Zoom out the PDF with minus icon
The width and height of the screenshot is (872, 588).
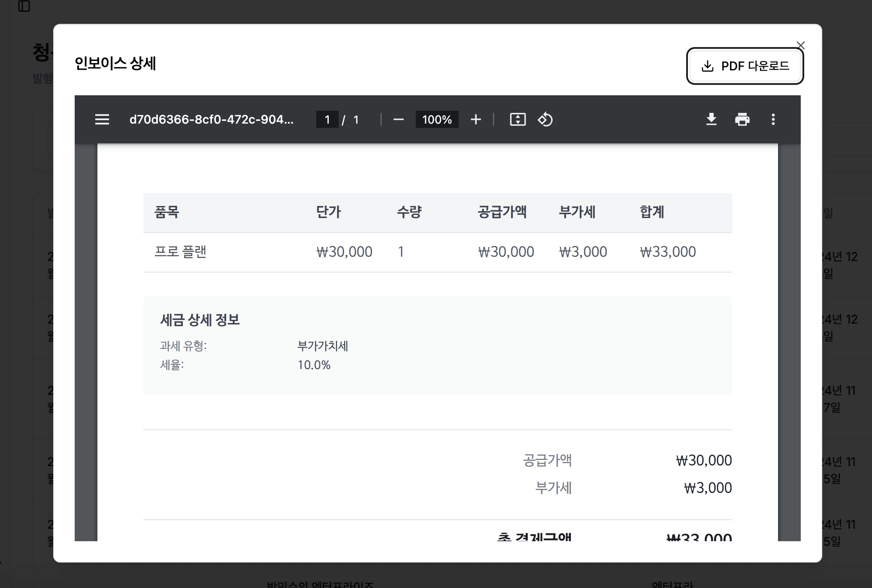[398, 119]
